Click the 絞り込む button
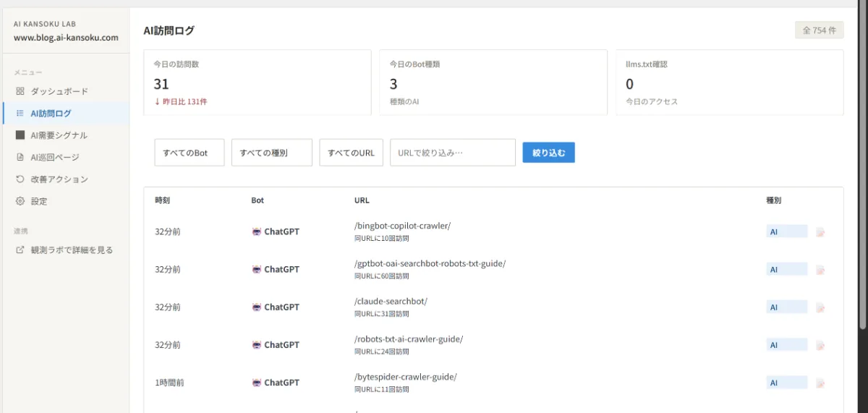The image size is (868, 413). [549, 153]
